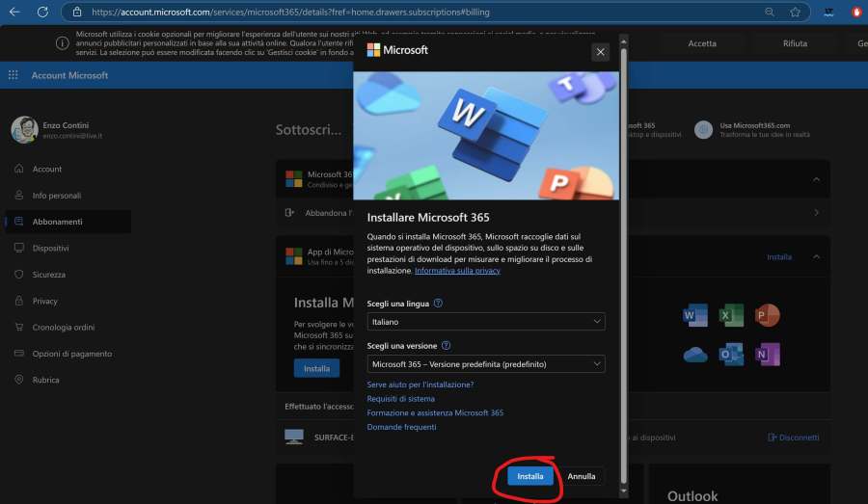Open Informativa sulla privacy link
The image size is (868, 504).
(x=457, y=271)
